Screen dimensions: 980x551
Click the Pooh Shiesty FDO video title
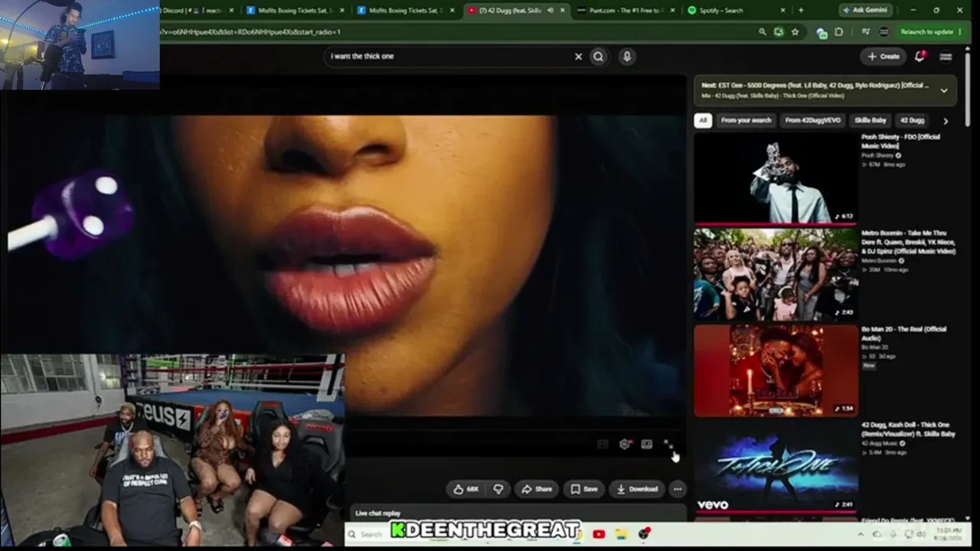(900, 141)
